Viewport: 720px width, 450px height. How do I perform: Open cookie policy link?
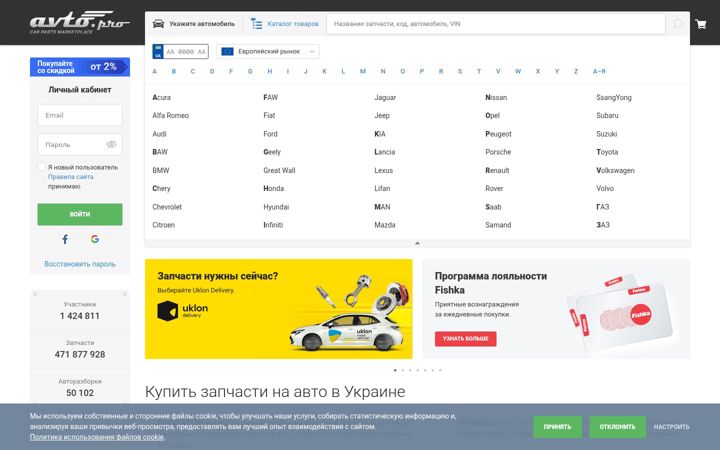click(x=96, y=437)
